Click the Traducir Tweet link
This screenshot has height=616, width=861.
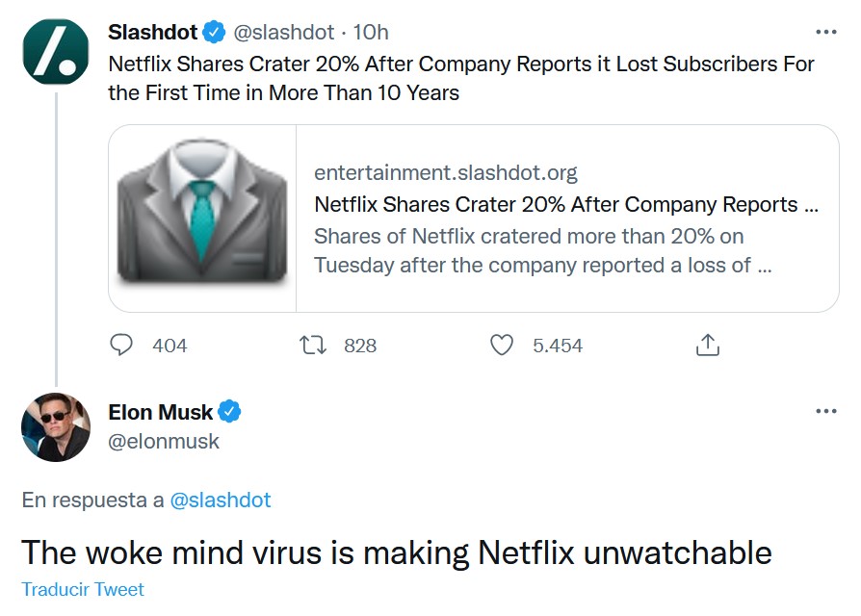pos(83,589)
